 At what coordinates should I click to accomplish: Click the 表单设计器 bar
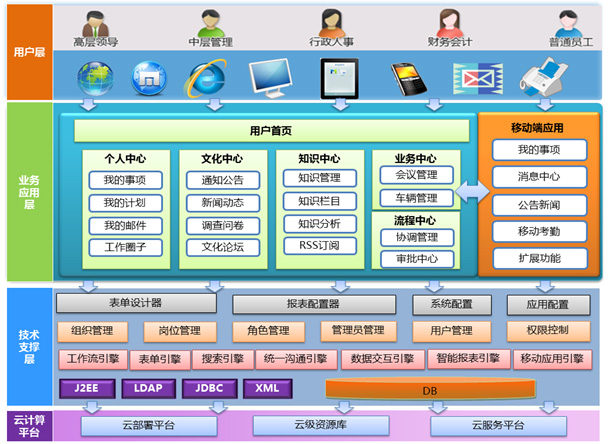click(x=136, y=303)
